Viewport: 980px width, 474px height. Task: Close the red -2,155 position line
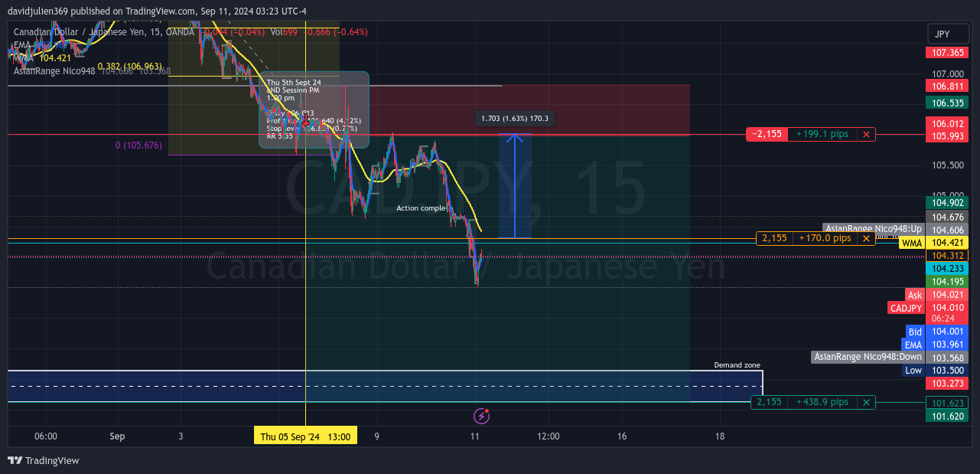coord(866,134)
